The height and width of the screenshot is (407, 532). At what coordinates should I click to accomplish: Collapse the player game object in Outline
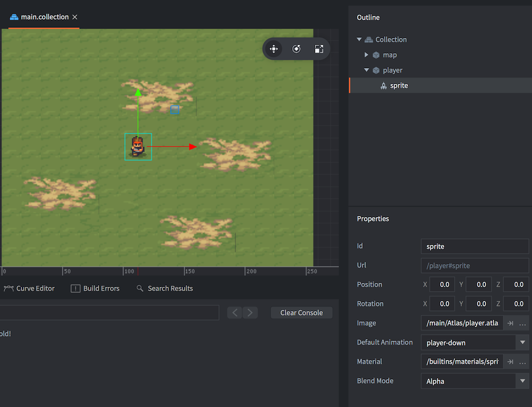[367, 70]
